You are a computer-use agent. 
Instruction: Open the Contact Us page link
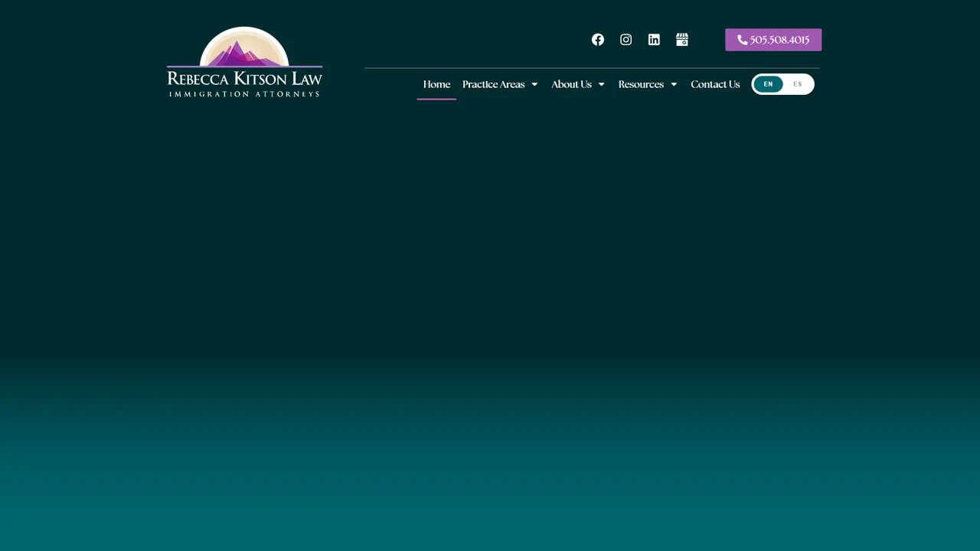tap(715, 84)
